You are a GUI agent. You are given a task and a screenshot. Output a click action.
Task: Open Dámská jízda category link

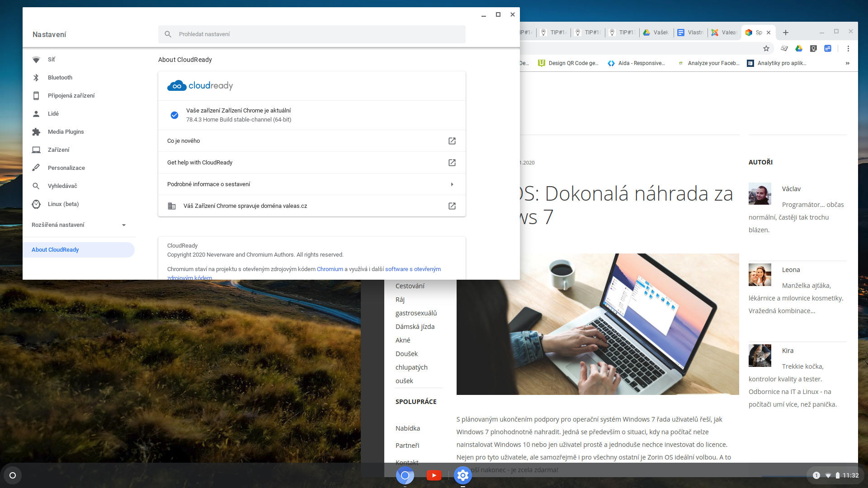415,327
